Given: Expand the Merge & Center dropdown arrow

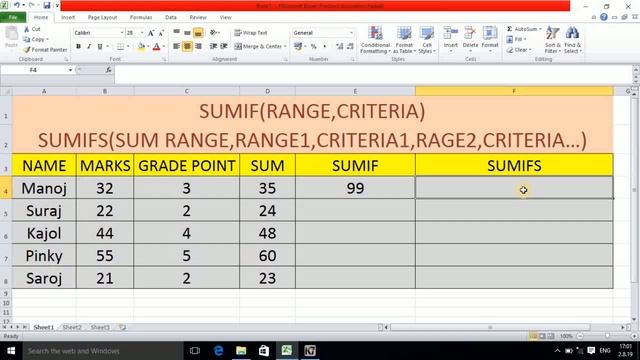Looking at the screenshot, I should 285,47.
